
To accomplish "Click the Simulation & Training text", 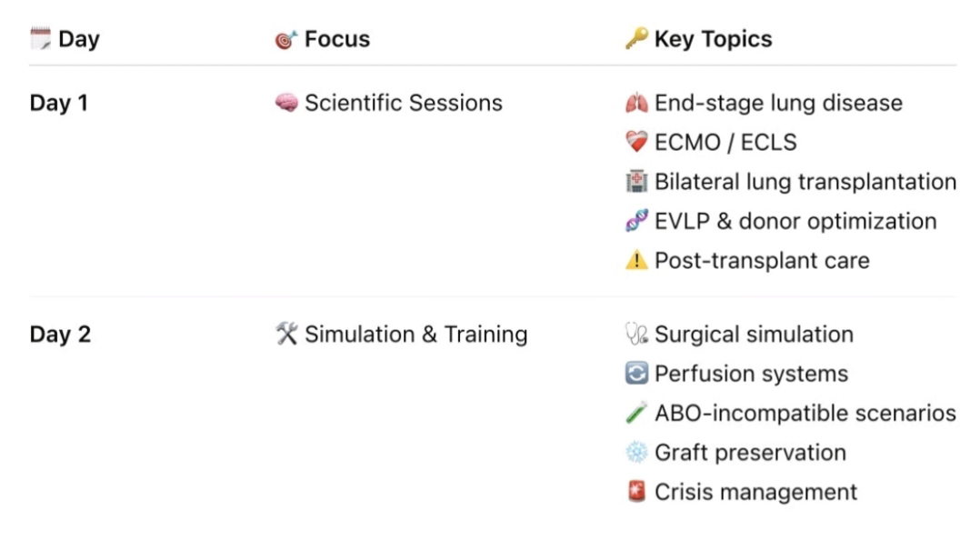I will (415, 335).
